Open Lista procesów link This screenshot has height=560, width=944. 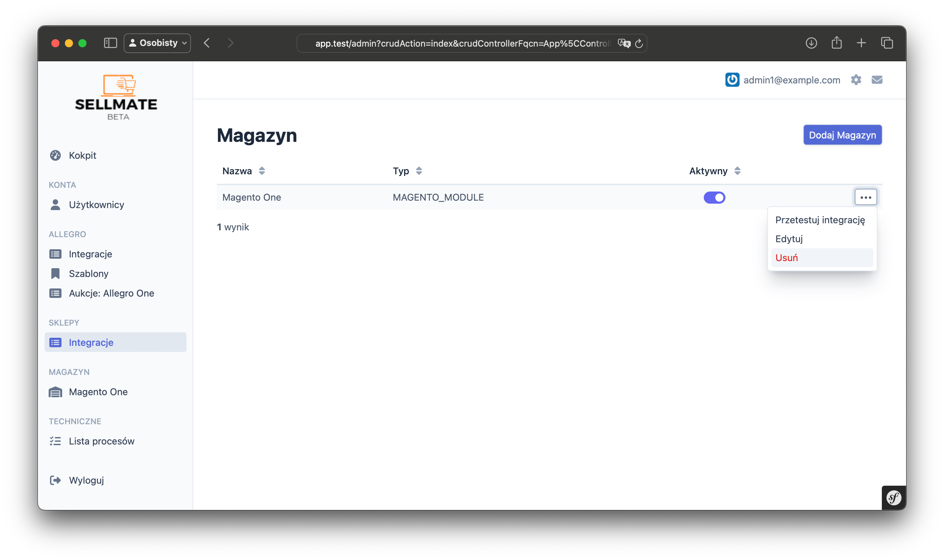point(102,441)
